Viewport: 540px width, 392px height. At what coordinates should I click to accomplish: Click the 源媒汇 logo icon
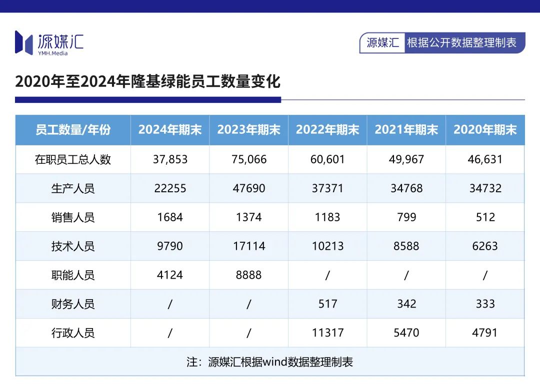click(x=24, y=42)
